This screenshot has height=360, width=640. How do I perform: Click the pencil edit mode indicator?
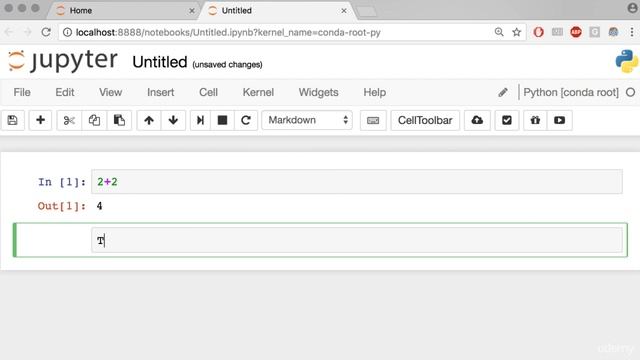pyautogui.click(x=503, y=93)
